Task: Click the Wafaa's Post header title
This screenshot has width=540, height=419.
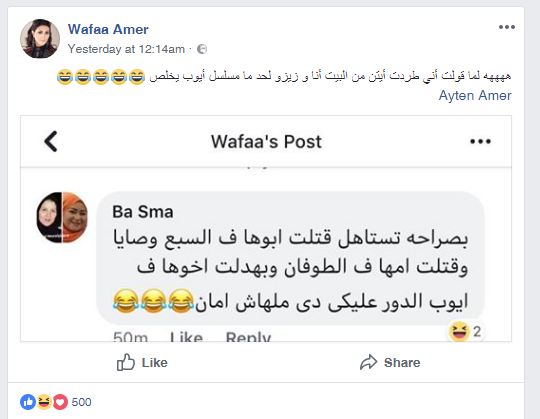Action: [x=266, y=142]
